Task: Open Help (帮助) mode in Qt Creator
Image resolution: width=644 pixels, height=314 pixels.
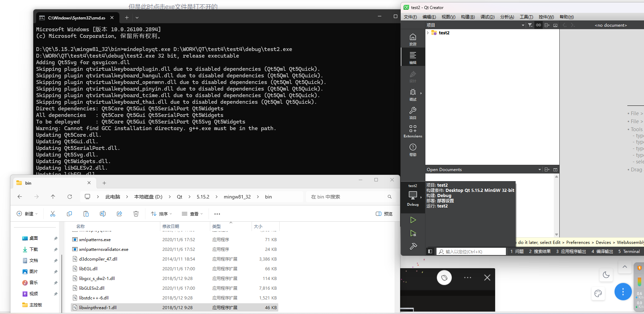Action: point(413,150)
